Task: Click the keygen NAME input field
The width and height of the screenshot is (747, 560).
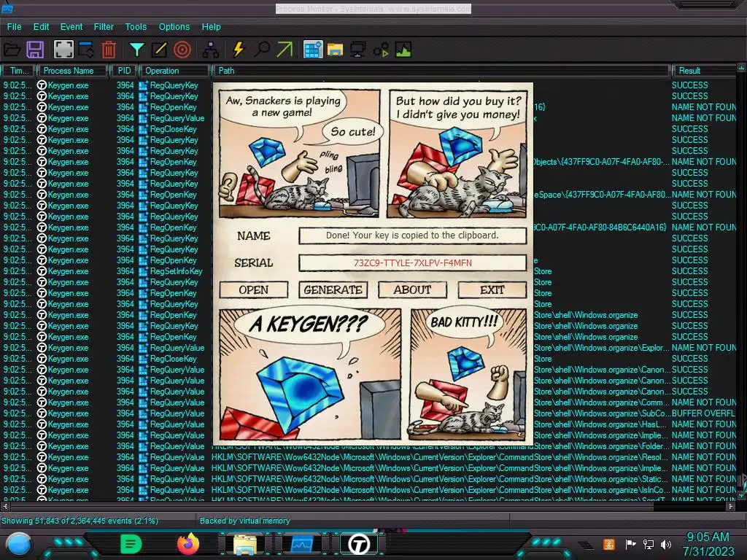Action: (x=413, y=236)
